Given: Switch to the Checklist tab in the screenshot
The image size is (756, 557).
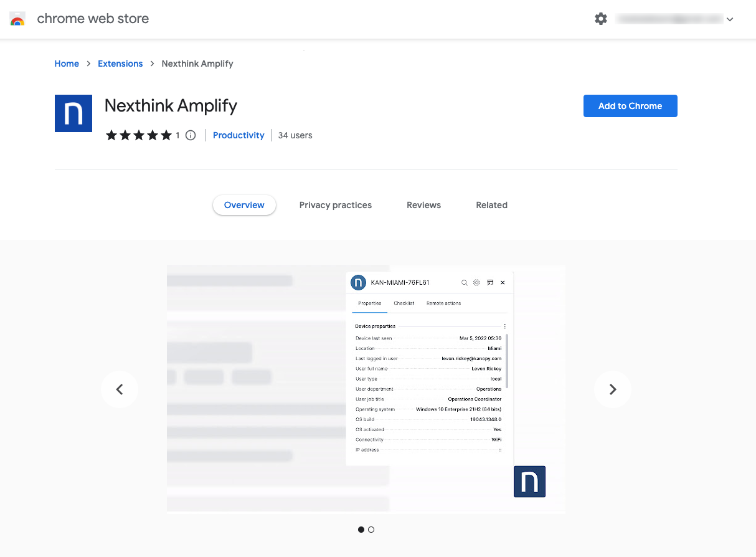Looking at the screenshot, I should (404, 303).
